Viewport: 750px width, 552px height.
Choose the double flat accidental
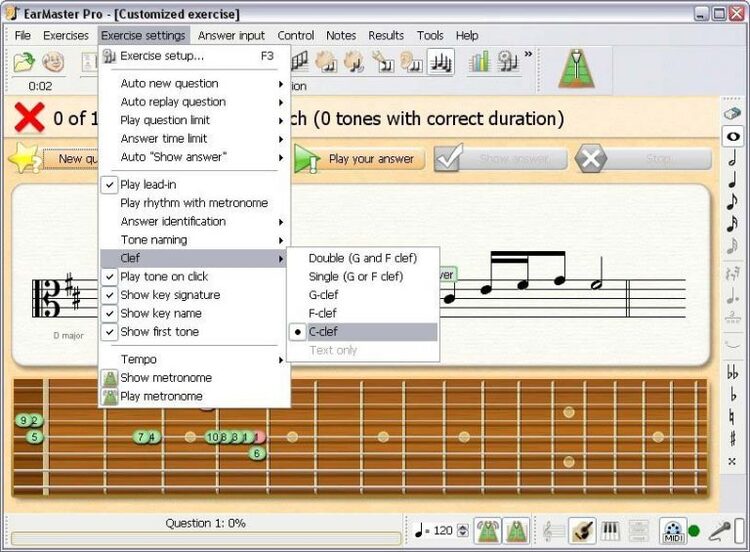732,372
